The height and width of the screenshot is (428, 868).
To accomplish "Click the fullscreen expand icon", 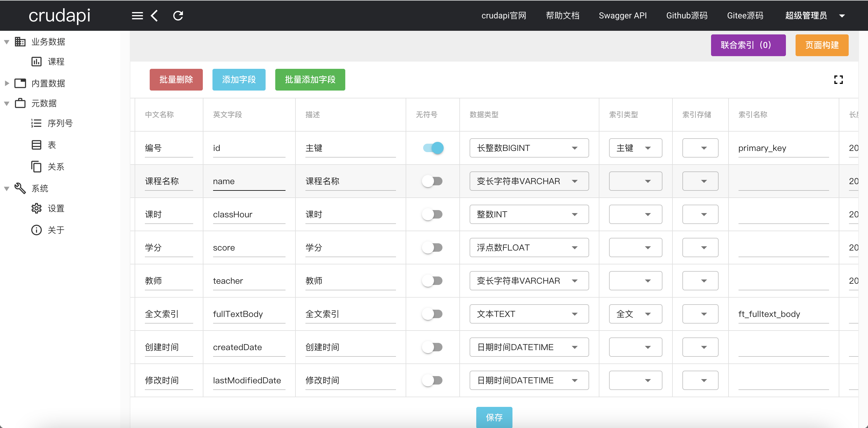I will 838,80.
